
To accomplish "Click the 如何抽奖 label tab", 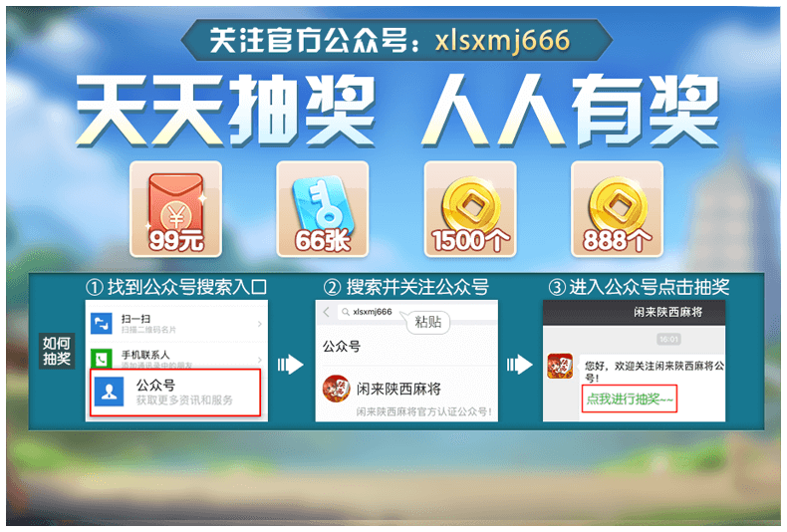I will point(57,351).
